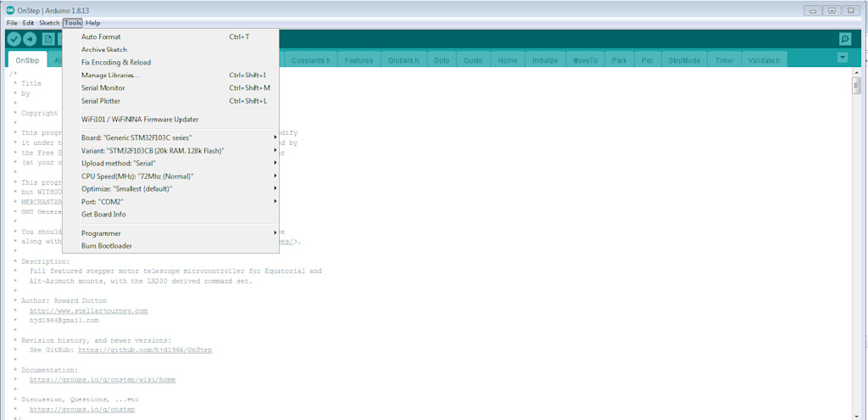868x420 pixels.
Task: Switch to the MoveTo tab
Action: (x=585, y=60)
